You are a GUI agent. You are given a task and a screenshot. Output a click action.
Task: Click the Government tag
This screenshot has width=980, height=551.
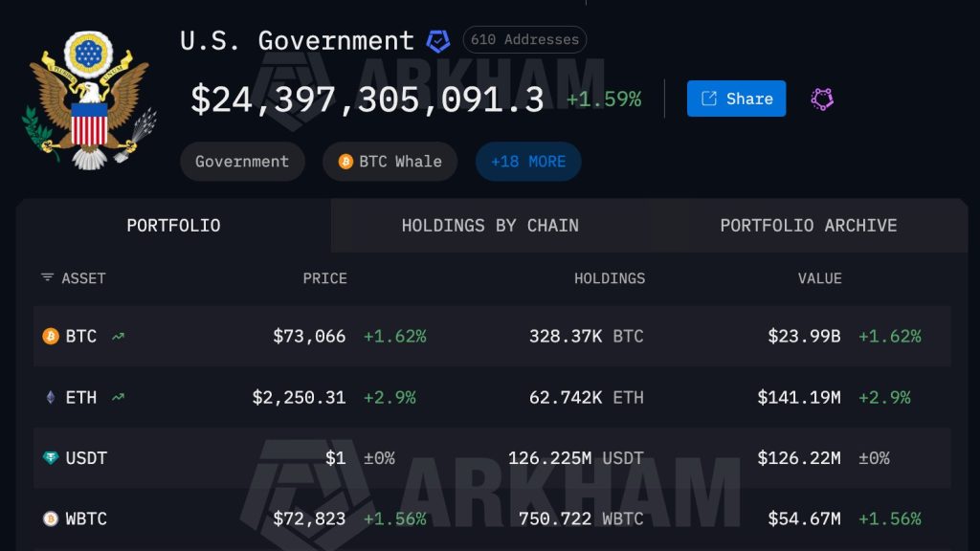tap(242, 162)
